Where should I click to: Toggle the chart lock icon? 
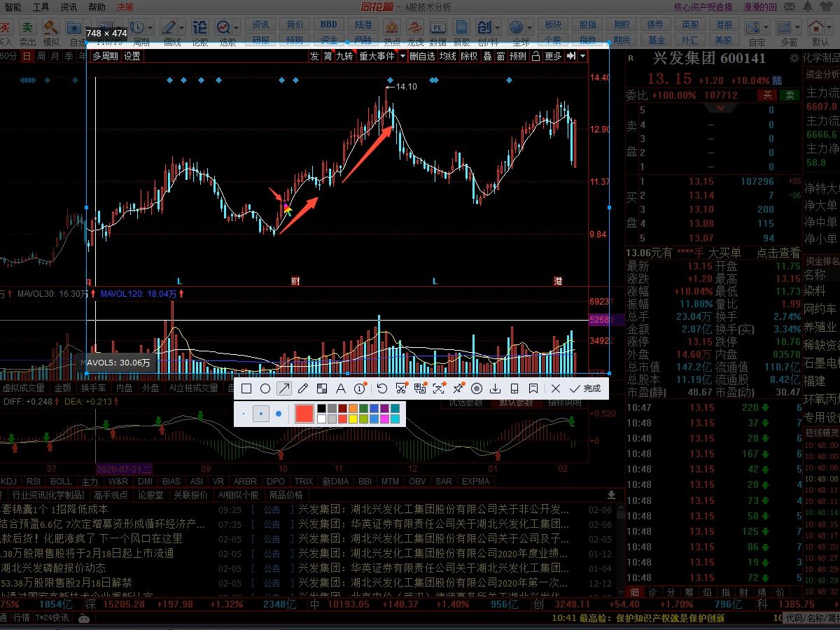pos(536,56)
